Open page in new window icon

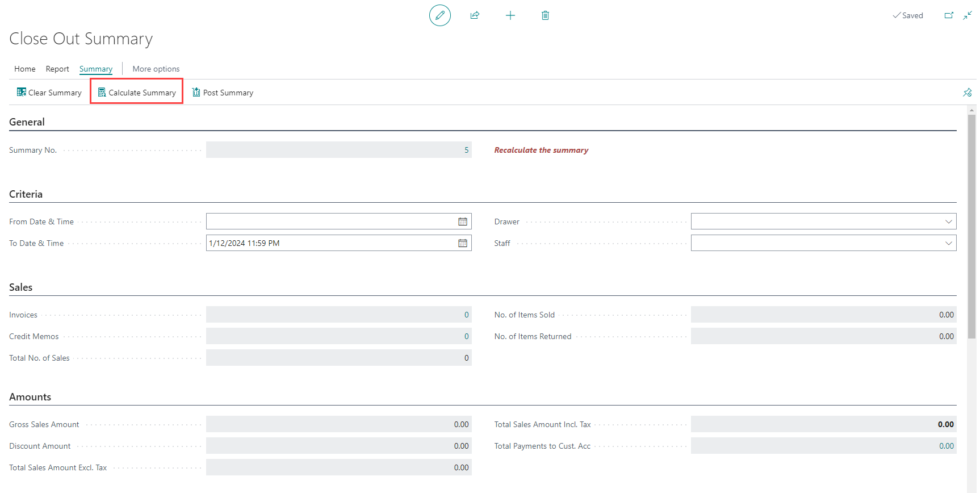pyautogui.click(x=949, y=15)
